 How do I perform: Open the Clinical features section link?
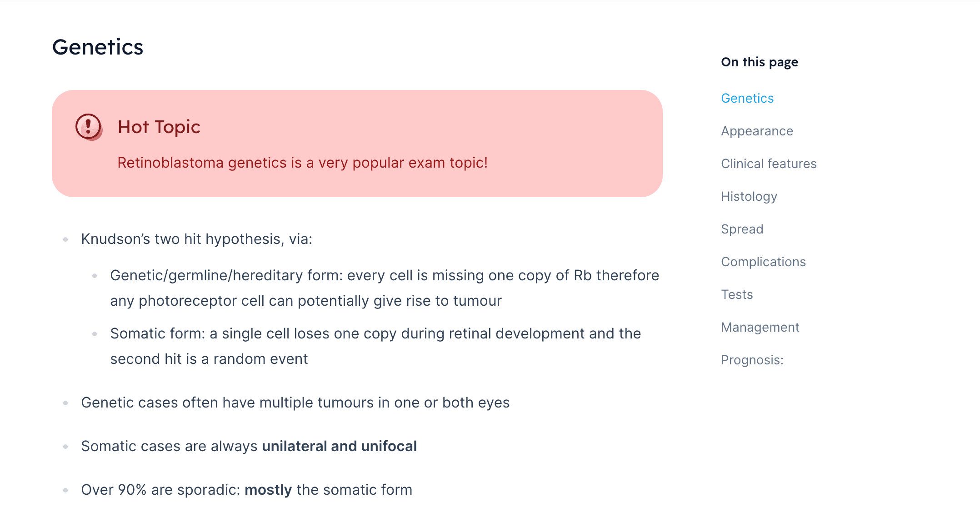[x=769, y=164]
